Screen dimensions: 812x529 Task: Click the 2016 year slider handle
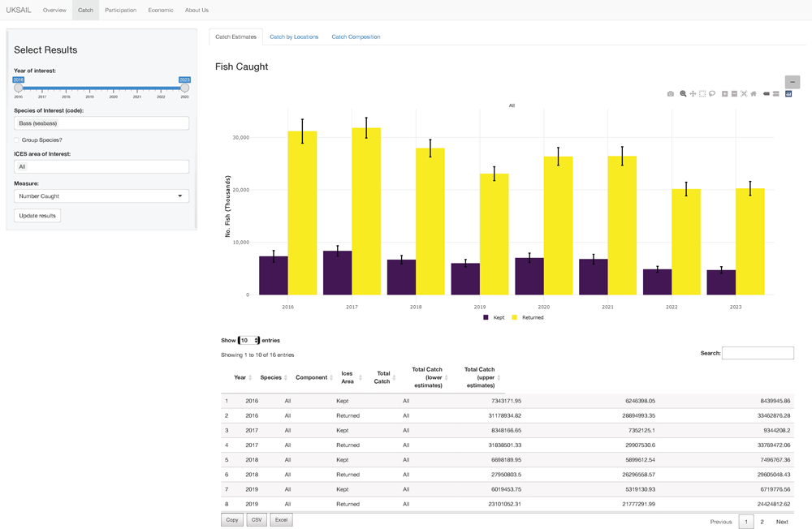click(x=19, y=88)
